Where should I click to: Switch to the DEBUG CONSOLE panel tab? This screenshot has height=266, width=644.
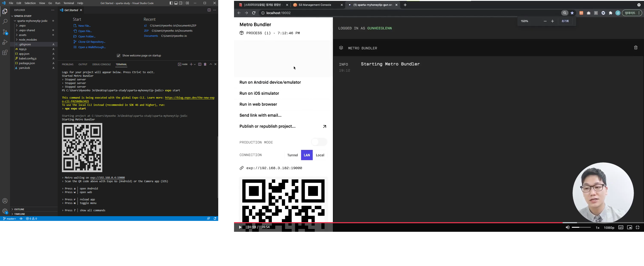[101, 64]
